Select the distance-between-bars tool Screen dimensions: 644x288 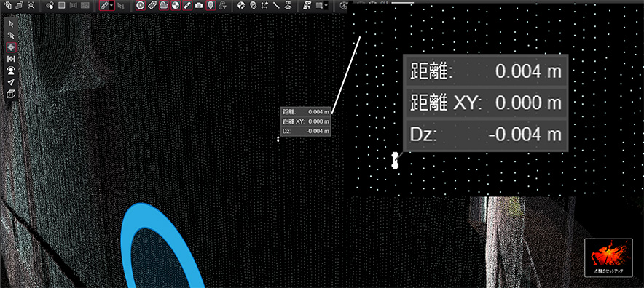click(11, 59)
